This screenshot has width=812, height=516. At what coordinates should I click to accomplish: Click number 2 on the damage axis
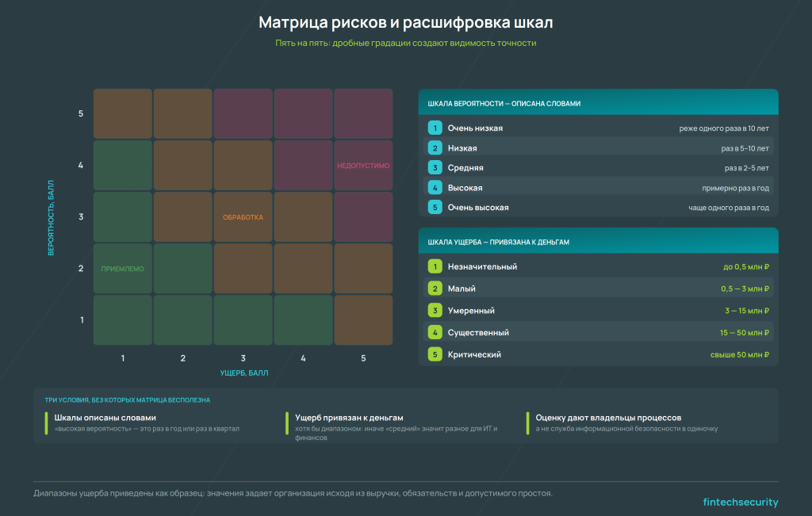183,358
